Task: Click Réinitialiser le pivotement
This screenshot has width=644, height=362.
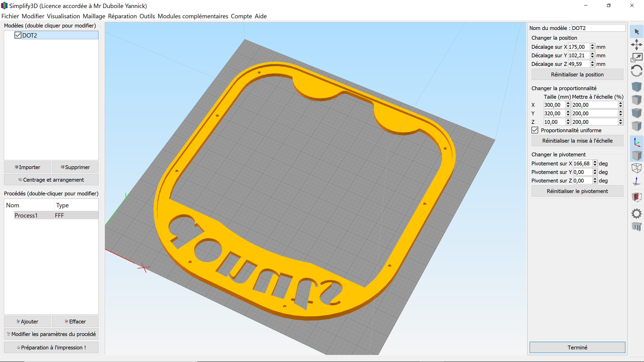Action: click(577, 191)
